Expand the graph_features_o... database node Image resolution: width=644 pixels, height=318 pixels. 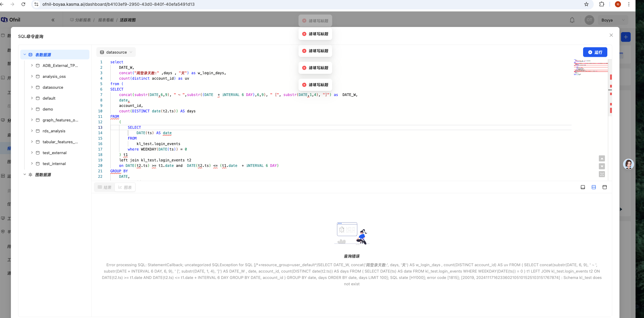tap(32, 120)
